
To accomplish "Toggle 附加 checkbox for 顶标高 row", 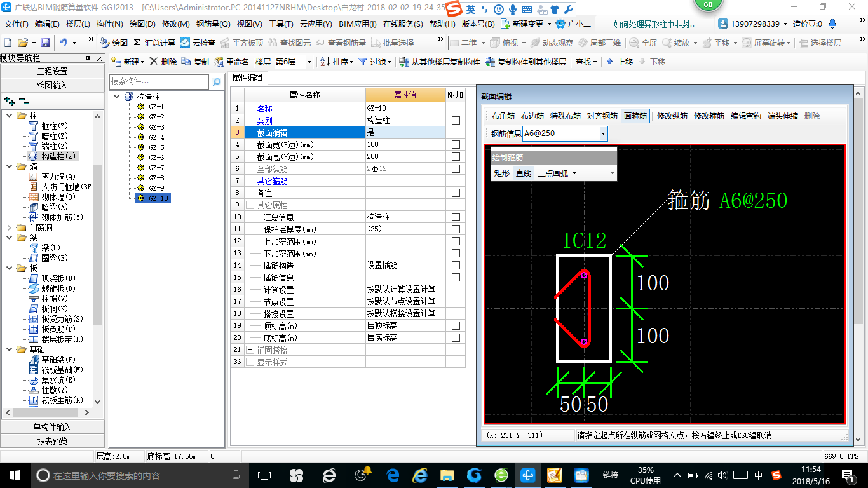I will [456, 326].
